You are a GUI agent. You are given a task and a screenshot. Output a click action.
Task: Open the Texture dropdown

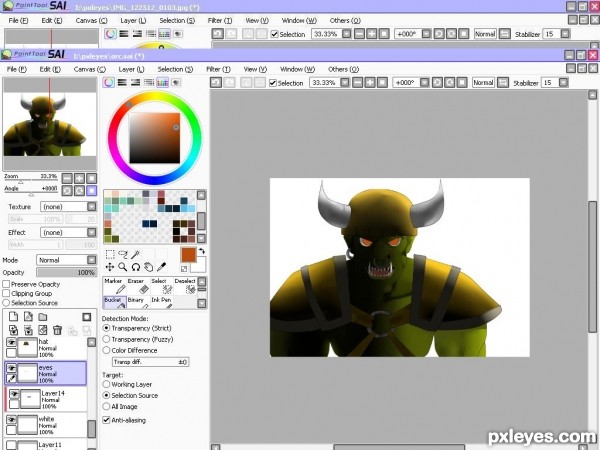click(91, 207)
